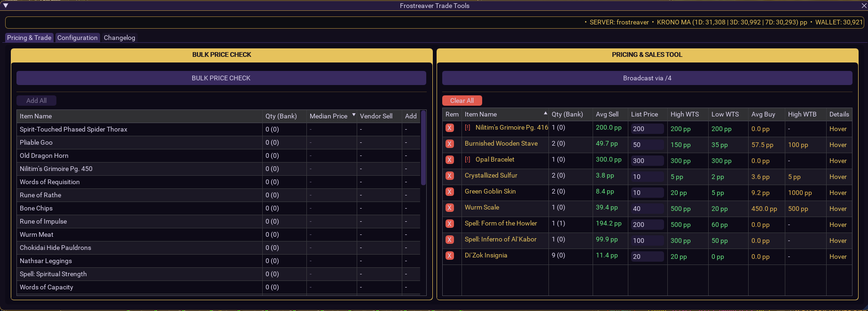Edit List Price for Crystallized Sulfur
Image resolution: width=868 pixels, height=311 pixels.
pos(647,177)
